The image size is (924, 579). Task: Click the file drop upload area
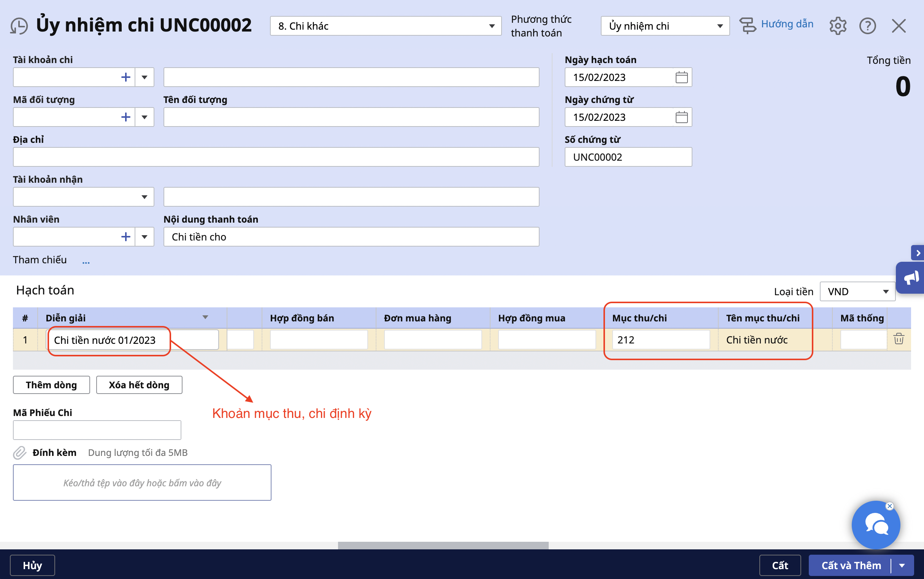(142, 482)
